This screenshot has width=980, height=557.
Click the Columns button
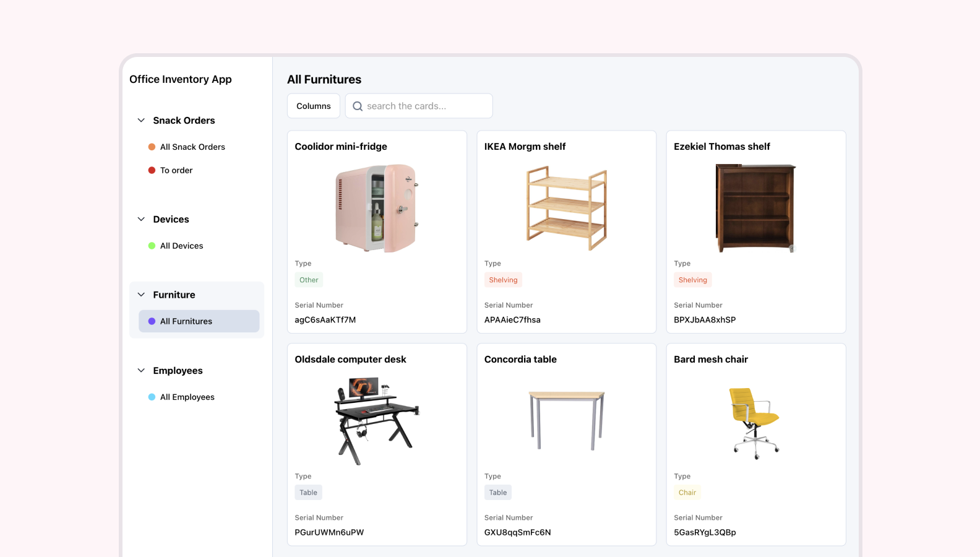tap(313, 106)
